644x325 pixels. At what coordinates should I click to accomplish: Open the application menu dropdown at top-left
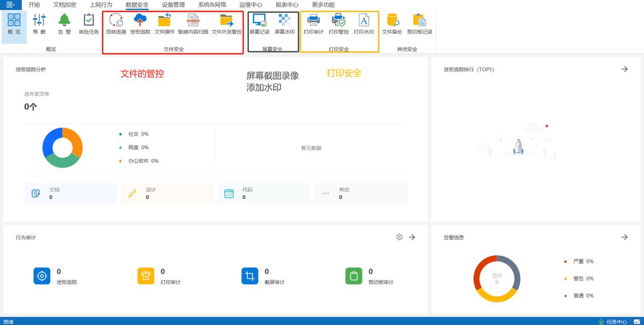coord(10,5)
